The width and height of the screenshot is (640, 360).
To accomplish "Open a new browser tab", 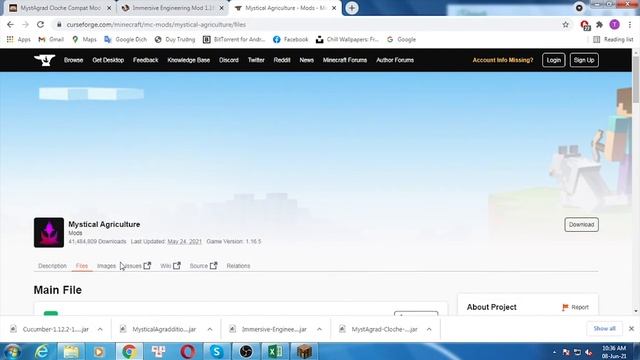I will click(x=352, y=8).
